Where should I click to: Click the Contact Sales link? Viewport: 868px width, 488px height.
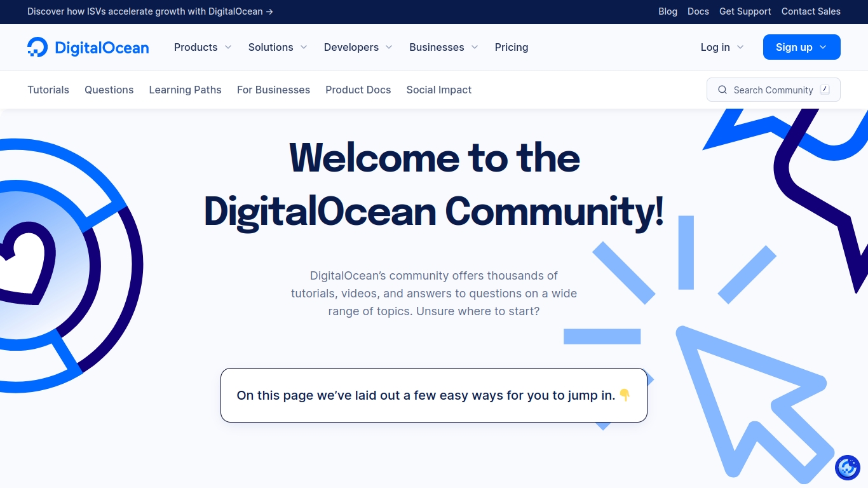(811, 11)
